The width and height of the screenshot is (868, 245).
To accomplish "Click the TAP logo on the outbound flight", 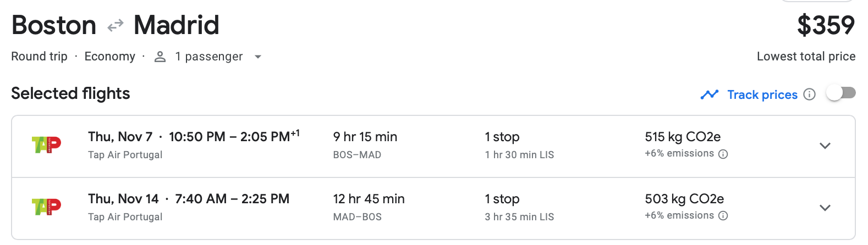I will [x=46, y=145].
